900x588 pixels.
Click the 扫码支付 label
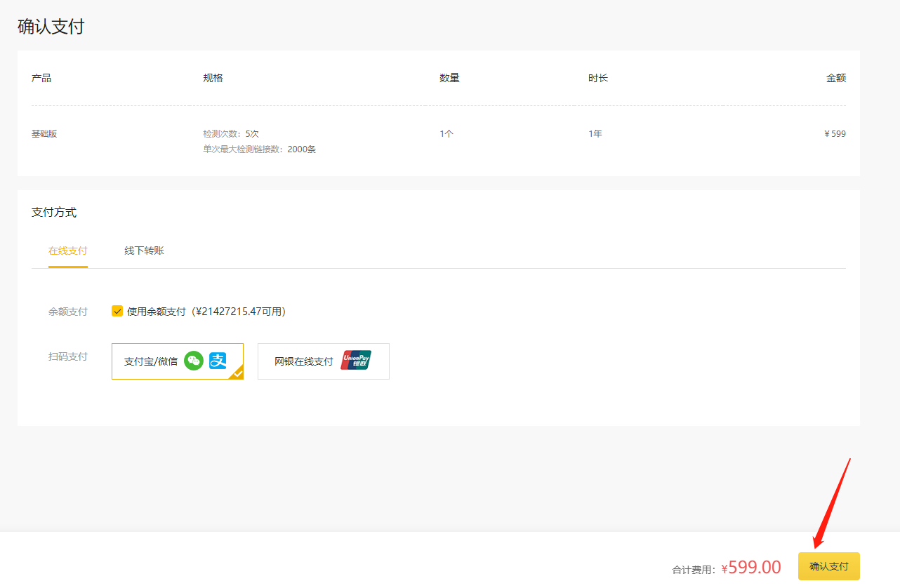68,356
